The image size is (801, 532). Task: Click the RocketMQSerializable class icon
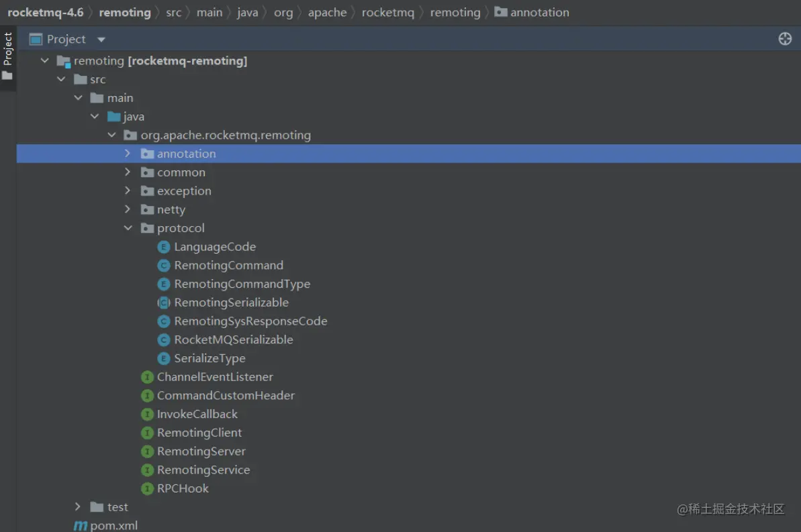[x=163, y=340]
